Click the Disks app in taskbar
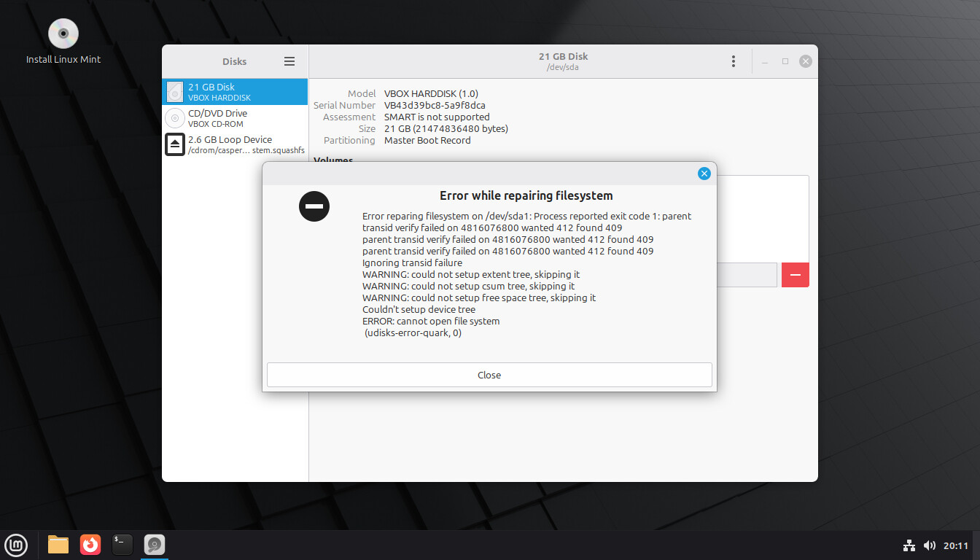980x560 pixels. point(155,545)
